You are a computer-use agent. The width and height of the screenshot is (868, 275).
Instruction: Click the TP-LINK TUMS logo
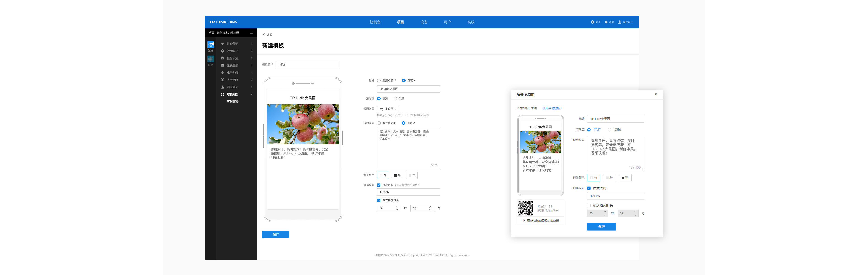click(x=223, y=22)
